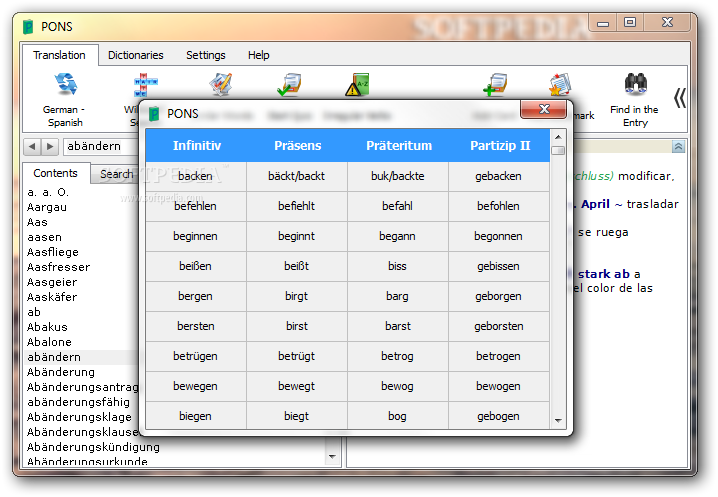This screenshot has width=718, height=497.
Task: Click the 'buk/backte' Präteritum cell
Action: pyautogui.click(x=397, y=176)
